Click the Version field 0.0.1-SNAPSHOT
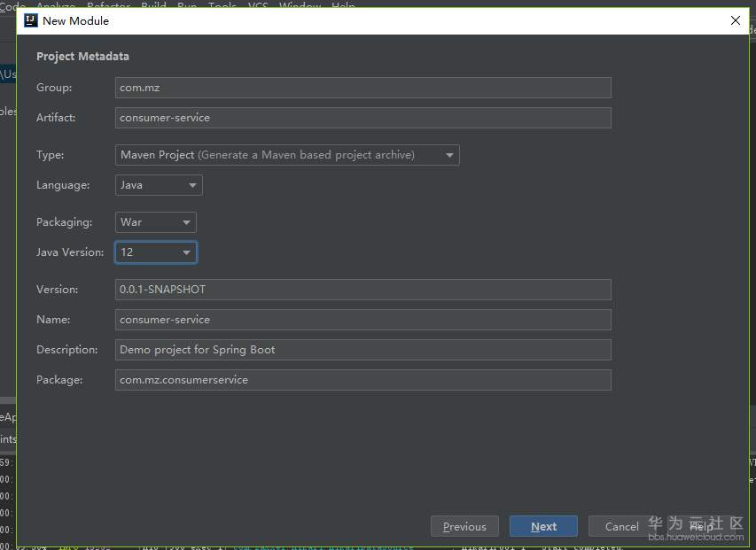Viewport: 756px width, 550px height. pos(363,290)
